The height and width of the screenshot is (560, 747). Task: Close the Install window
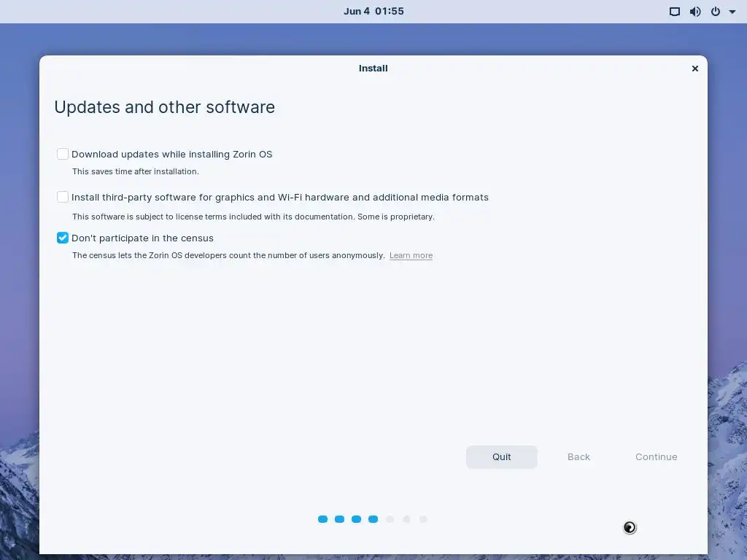tap(694, 69)
